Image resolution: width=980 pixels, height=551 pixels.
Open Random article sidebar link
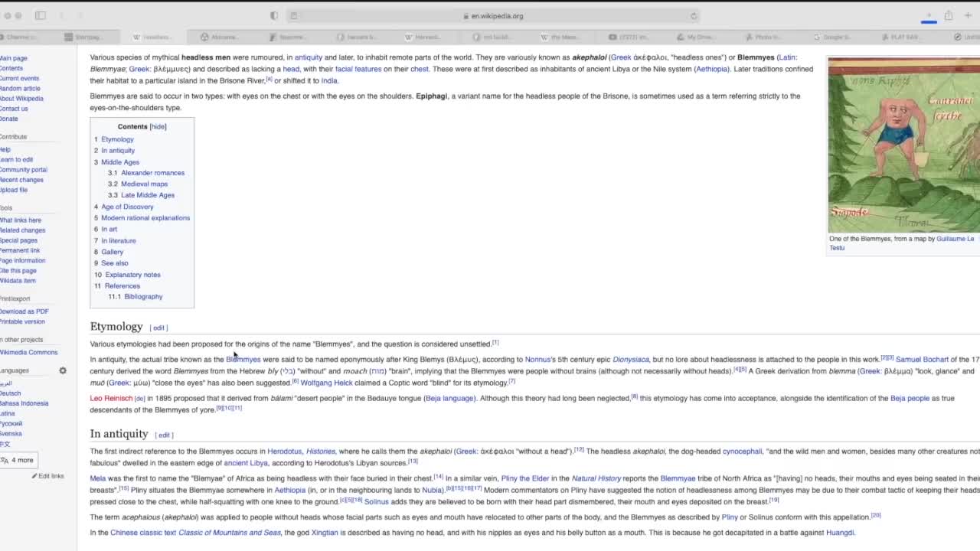point(20,89)
